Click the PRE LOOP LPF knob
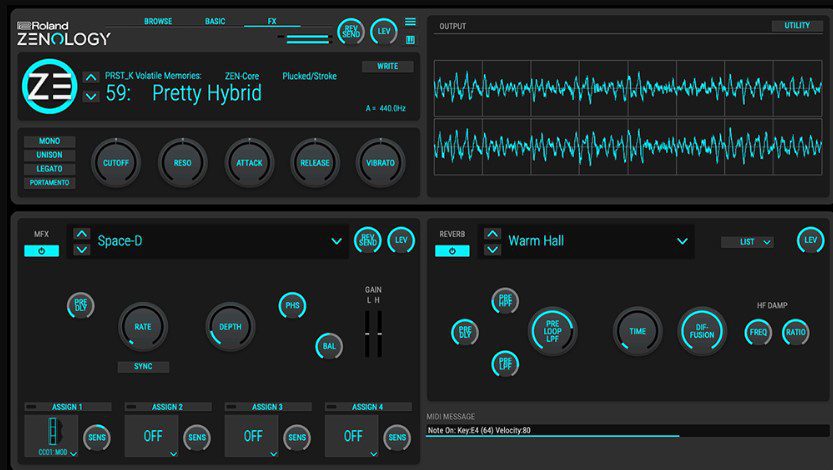This screenshot has width=833, height=470. coord(552,331)
